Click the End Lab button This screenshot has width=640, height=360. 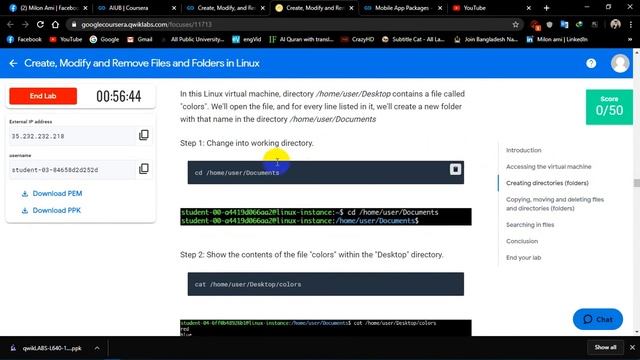point(43,96)
